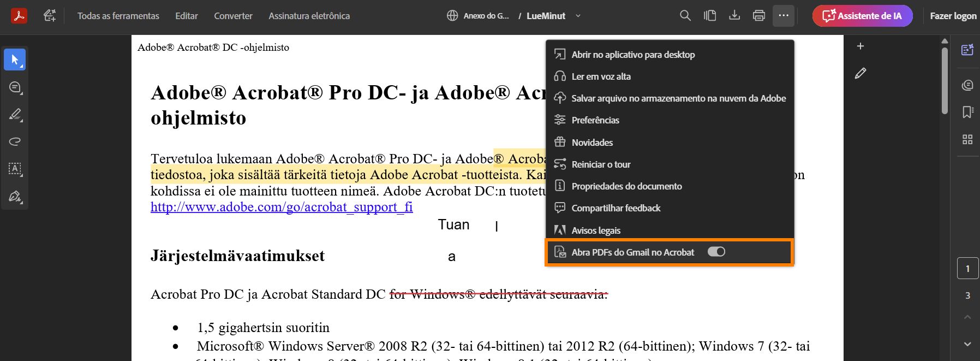The height and width of the screenshot is (361, 980).
Task: Click Fazer logon
Action: point(953,16)
